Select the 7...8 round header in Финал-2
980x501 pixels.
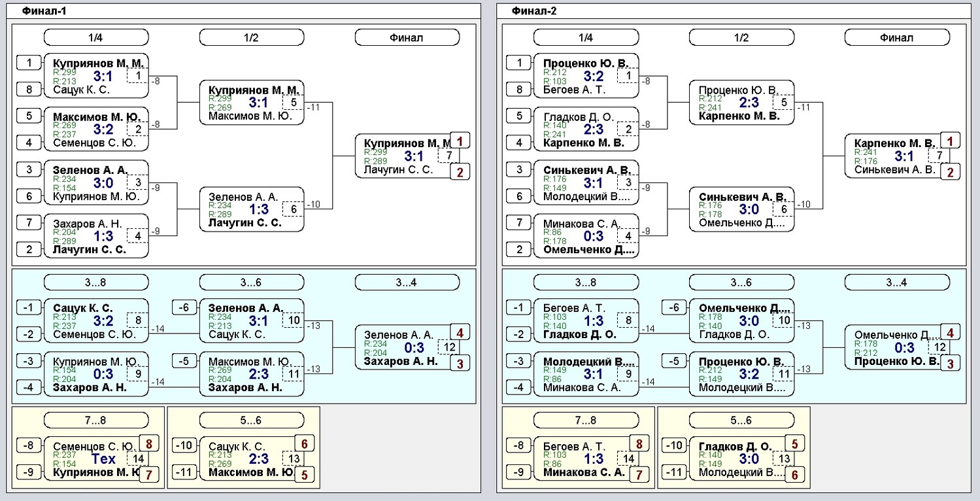tap(586, 420)
